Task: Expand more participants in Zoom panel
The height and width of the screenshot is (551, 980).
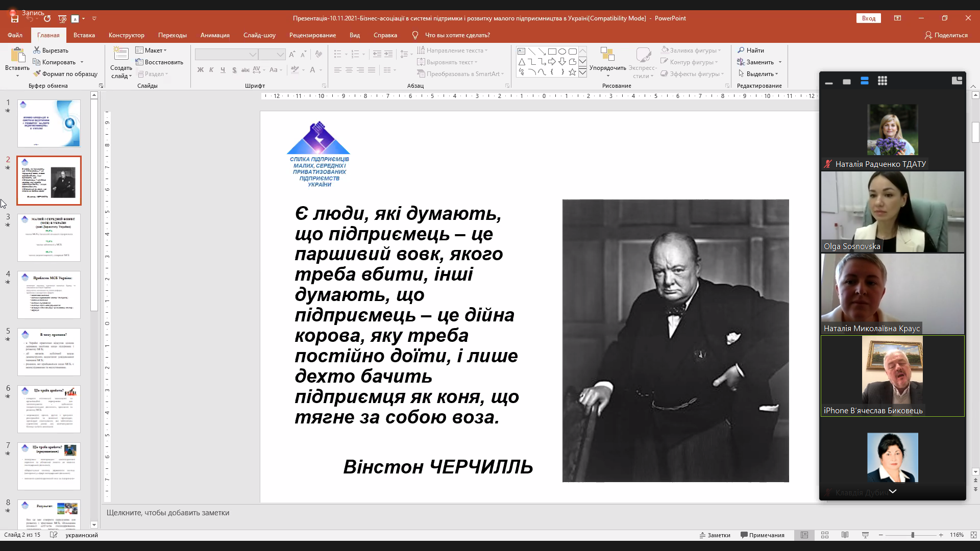Action: click(892, 491)
